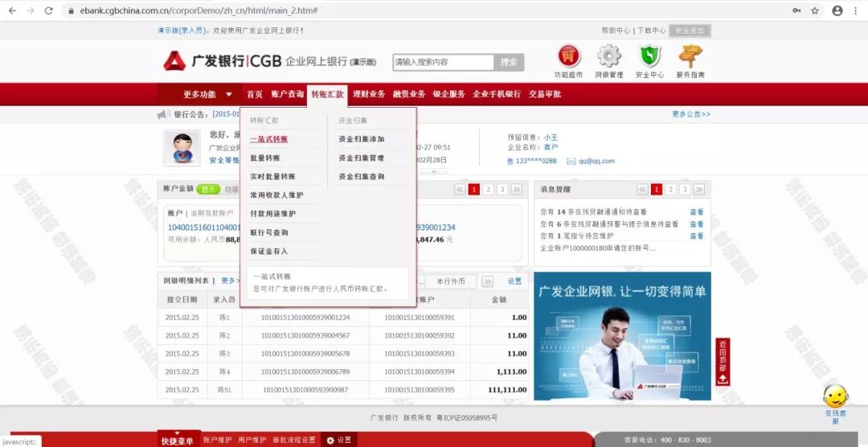Click the 安全退出 button
The width and height of the screenshot is (868, 447).
(690, 31)
